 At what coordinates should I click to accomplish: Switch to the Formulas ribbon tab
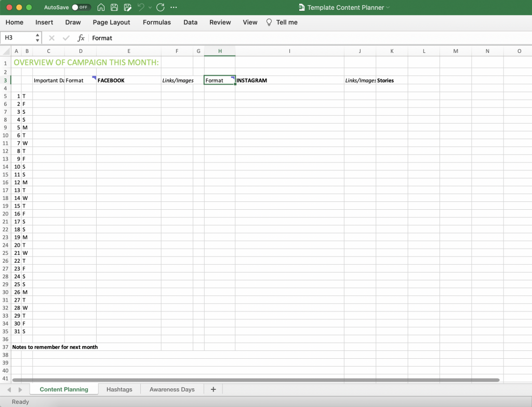[x=157, y=22]
